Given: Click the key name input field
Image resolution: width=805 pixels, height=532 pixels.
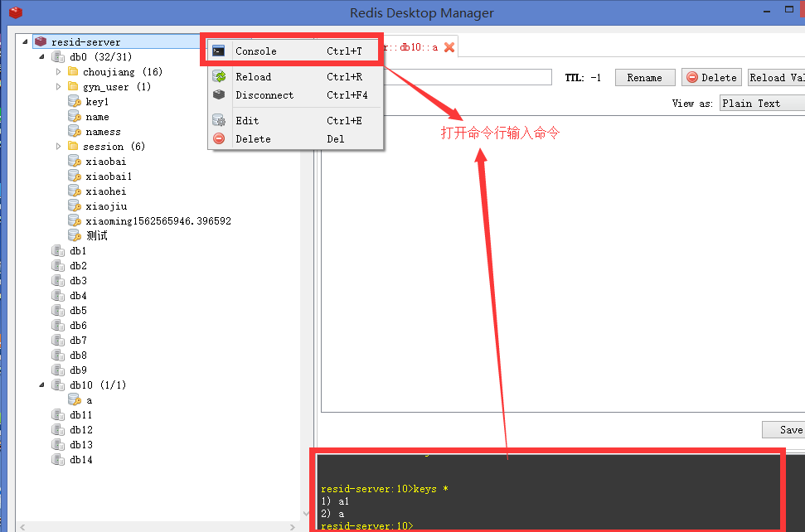Looking at the screenshot, I should point(468,77).
